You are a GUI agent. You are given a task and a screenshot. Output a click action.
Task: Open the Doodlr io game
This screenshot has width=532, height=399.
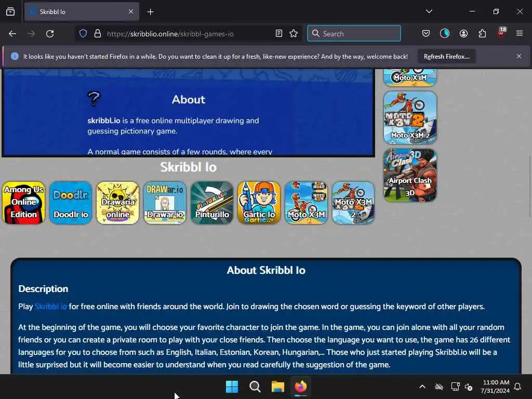coord(71,203)
